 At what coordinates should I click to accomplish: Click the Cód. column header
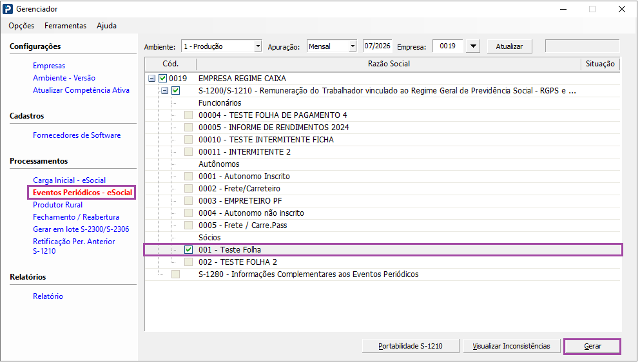click(171, 64)
